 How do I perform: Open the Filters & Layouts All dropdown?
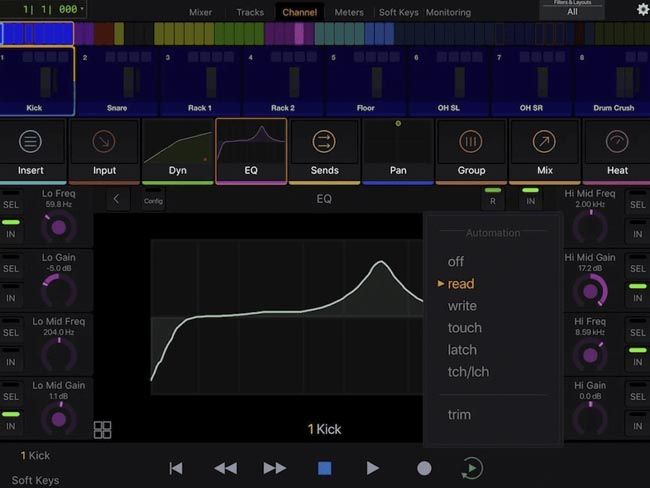pyautogui.click(x=572, y=10)
